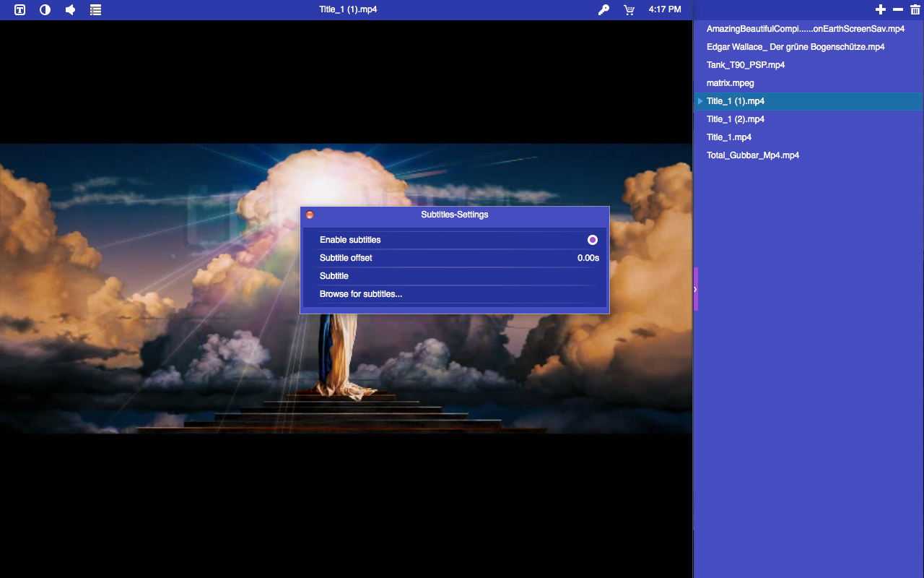Screen dimensions: 924x578
Task: Click the key registration icon
Action: tap(603, 10)
